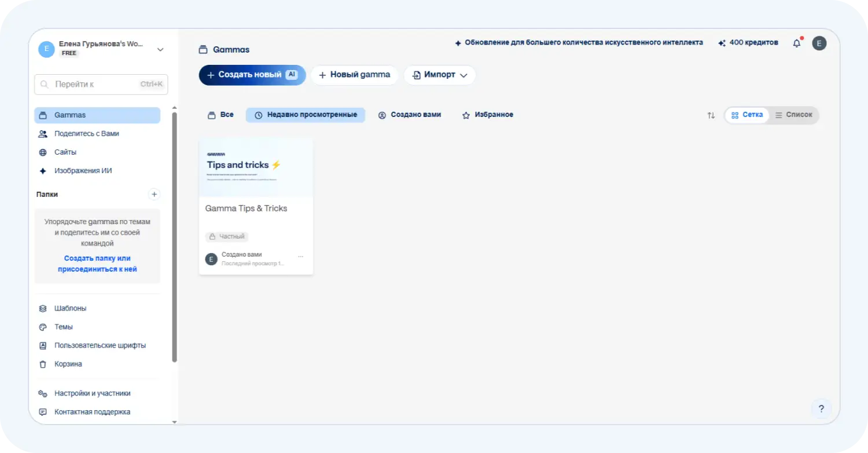Open the Импорт dropdown
This screenshot has width=868, height=453.
pos(440,75)
